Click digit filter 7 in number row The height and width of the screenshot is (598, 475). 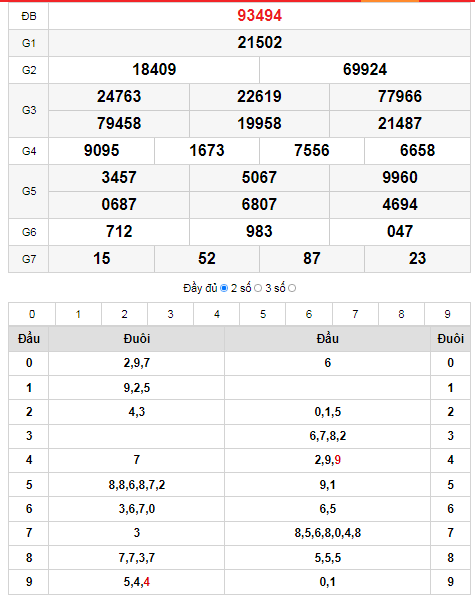tap(355, 314)
